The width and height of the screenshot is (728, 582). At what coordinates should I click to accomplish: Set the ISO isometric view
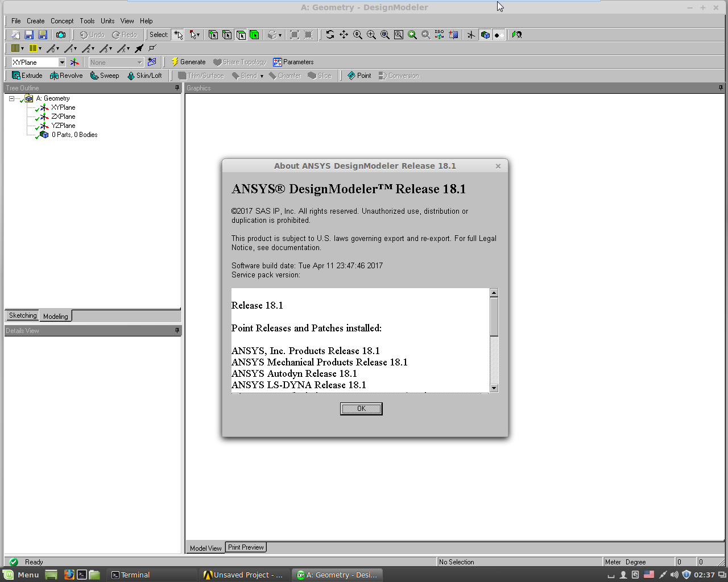(x=440, y=35)
